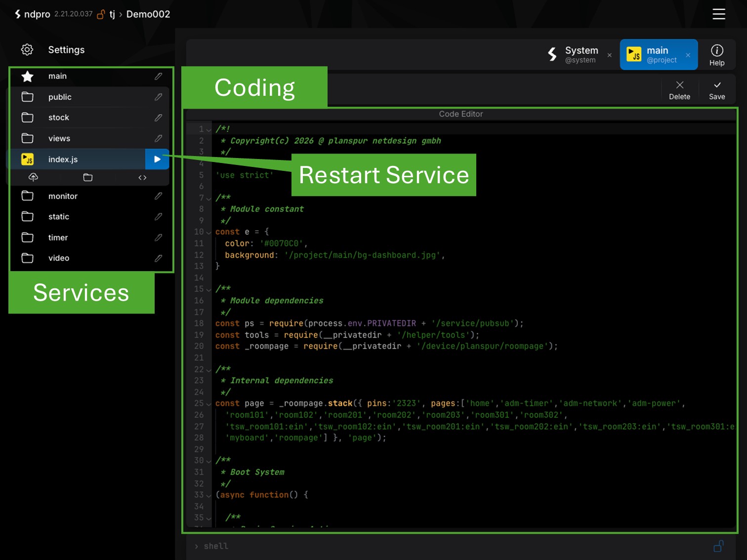Open the public folder icon
Image resolution: width=747 pixels, height=560 pixels.
pos(28,97)
